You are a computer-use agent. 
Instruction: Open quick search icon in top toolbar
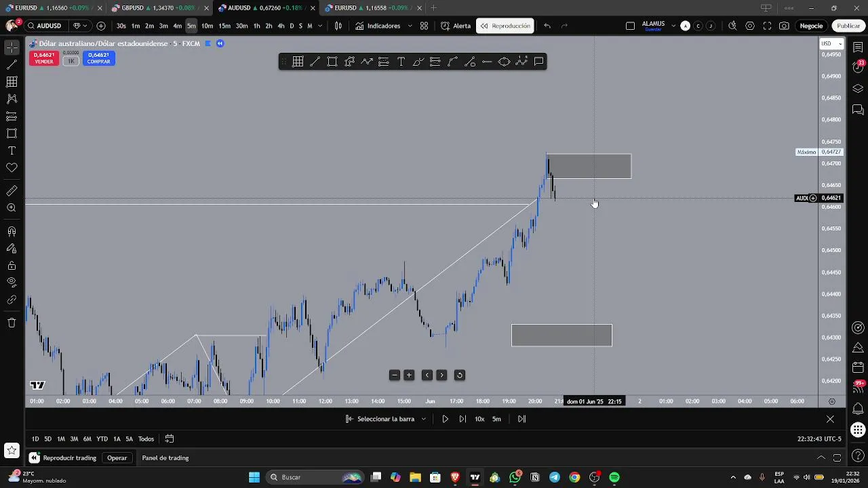tap(732, 26)
